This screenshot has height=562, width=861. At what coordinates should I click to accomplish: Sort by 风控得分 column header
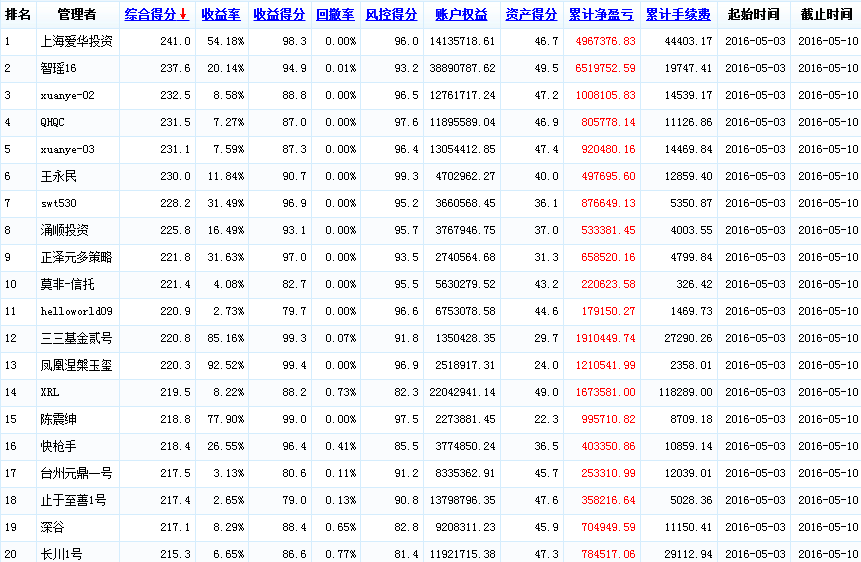[x=391, y=15]
